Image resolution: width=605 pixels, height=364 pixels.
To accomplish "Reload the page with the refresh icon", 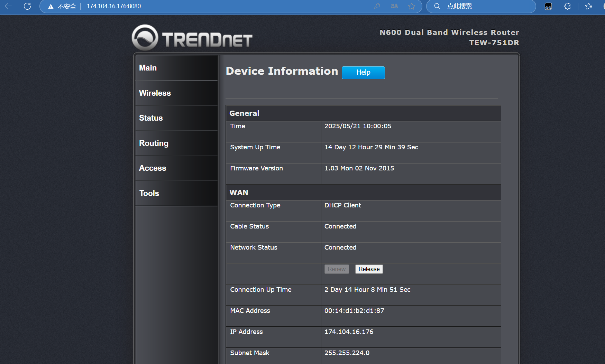I will 27,6.
